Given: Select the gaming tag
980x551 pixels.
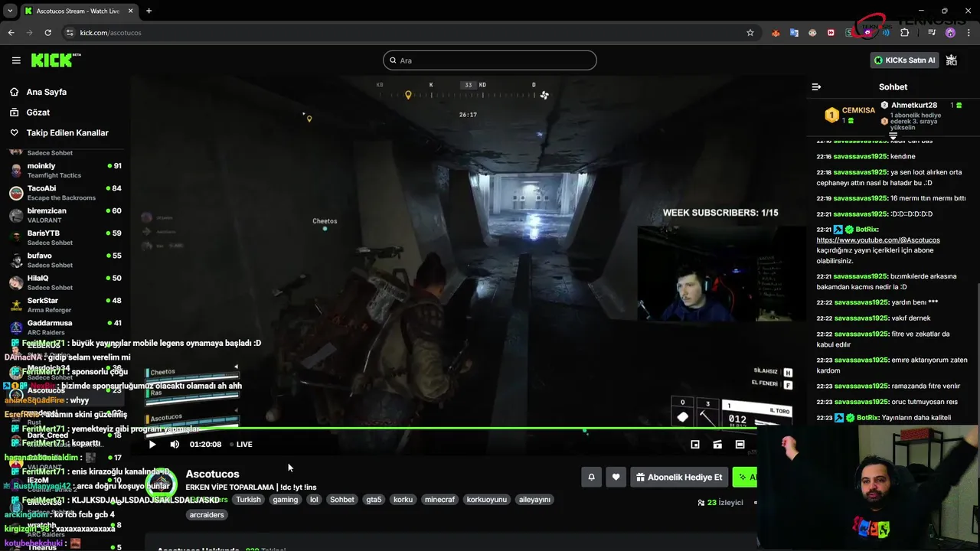Looking at the screenshot, I should pyautogui.click(x=285, y=500).
